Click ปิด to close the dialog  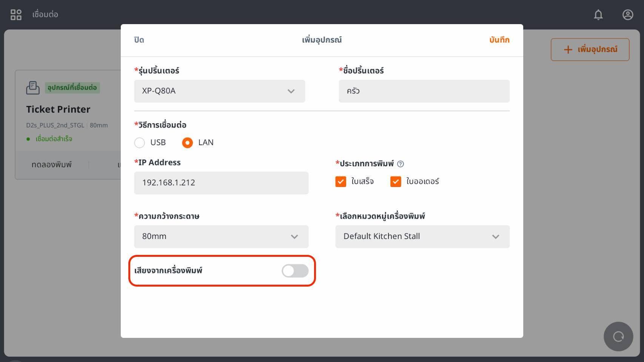[x=139, y=40]
